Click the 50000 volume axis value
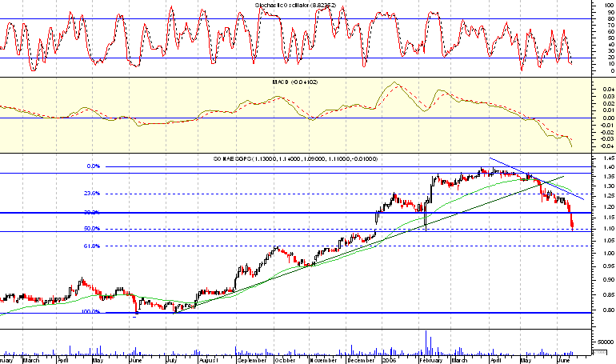This screenshot has width=616, height=364. tap(607, 342)
